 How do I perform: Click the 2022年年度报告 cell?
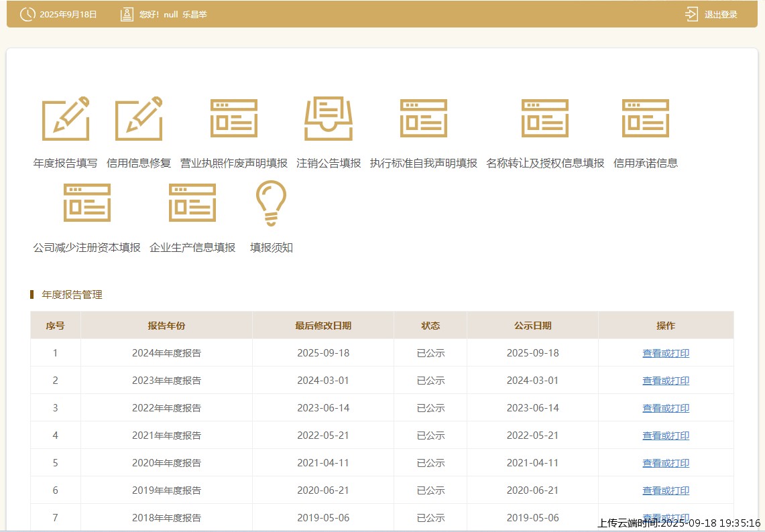(166, 408)
